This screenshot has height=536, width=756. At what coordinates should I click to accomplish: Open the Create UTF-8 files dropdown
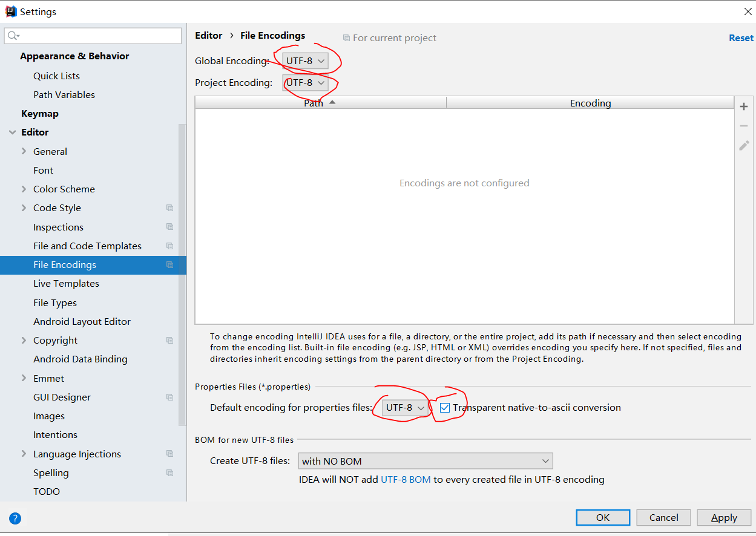coord(426,461)
